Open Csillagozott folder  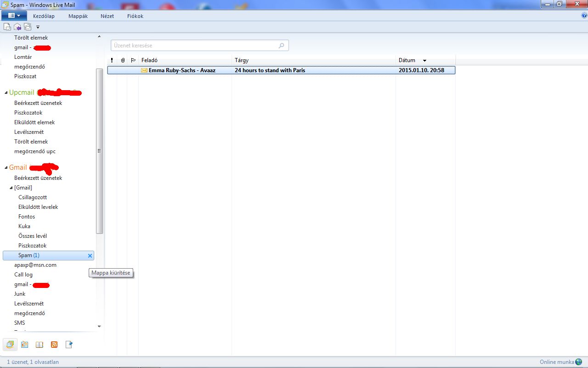click(33, 197)
